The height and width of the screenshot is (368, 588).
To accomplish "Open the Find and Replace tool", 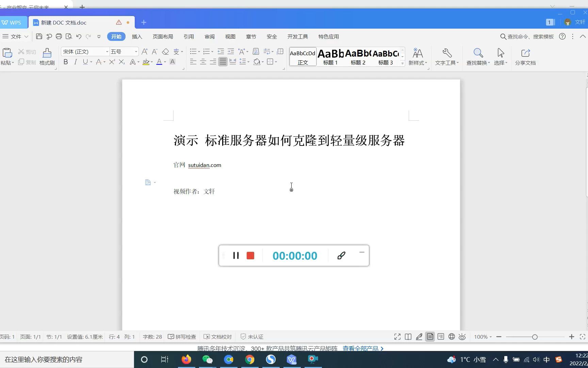I will [x=478, y=57].
